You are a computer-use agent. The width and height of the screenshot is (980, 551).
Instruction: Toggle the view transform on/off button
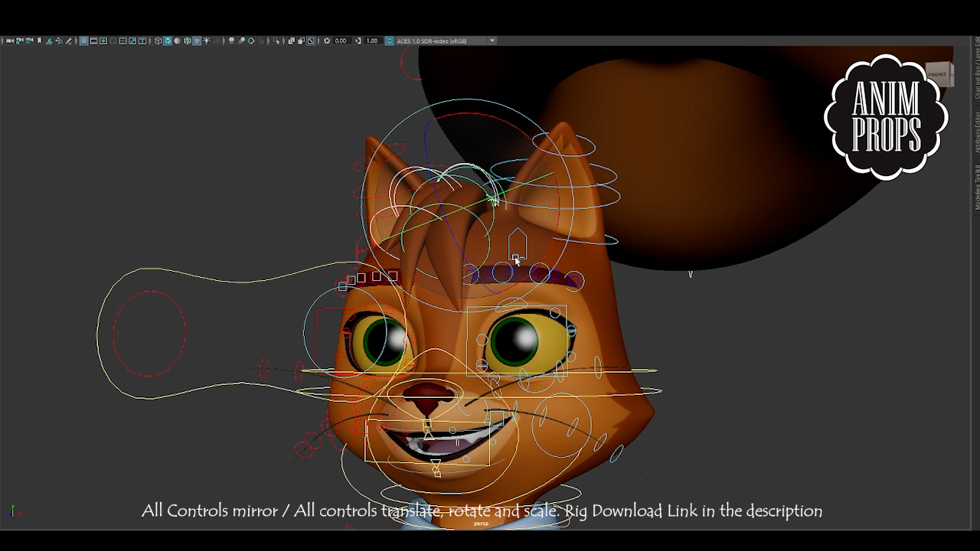(x=389, y=41)
